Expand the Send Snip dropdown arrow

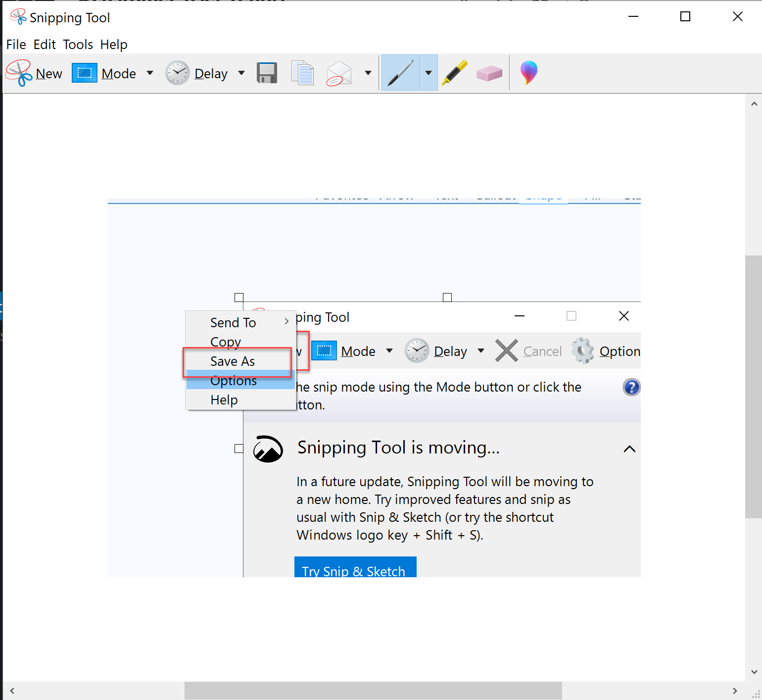coord(368,73)
